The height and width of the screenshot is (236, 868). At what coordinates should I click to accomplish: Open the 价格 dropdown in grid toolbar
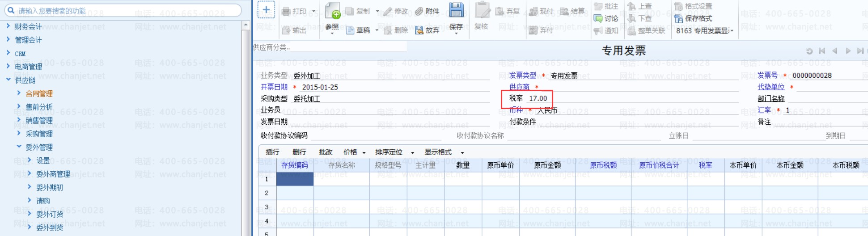(x=354, y=152)
